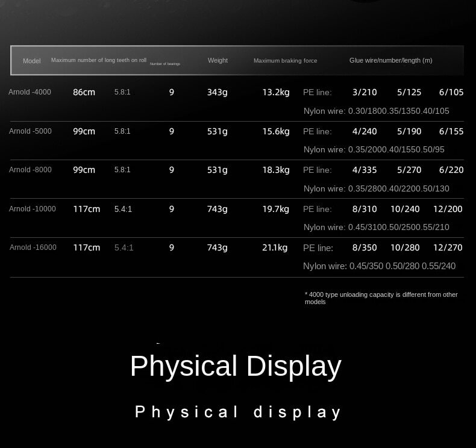Click Nylon wire line 0.35/2000.40/1550.50/95
Screen dimensions: 476x448
374,149
